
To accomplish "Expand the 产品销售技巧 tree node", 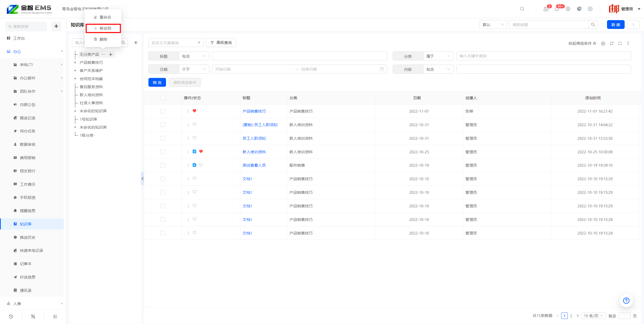I will tap(75, 63).
